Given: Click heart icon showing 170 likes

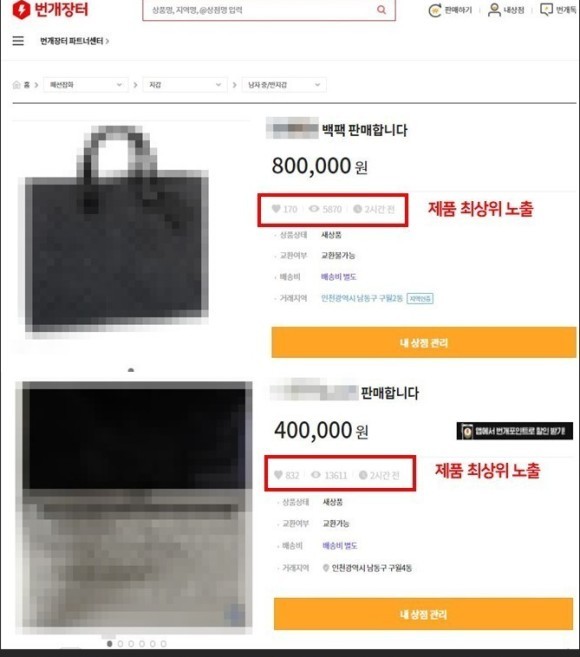Looking at the screenshot, I should tap(276, 209).
